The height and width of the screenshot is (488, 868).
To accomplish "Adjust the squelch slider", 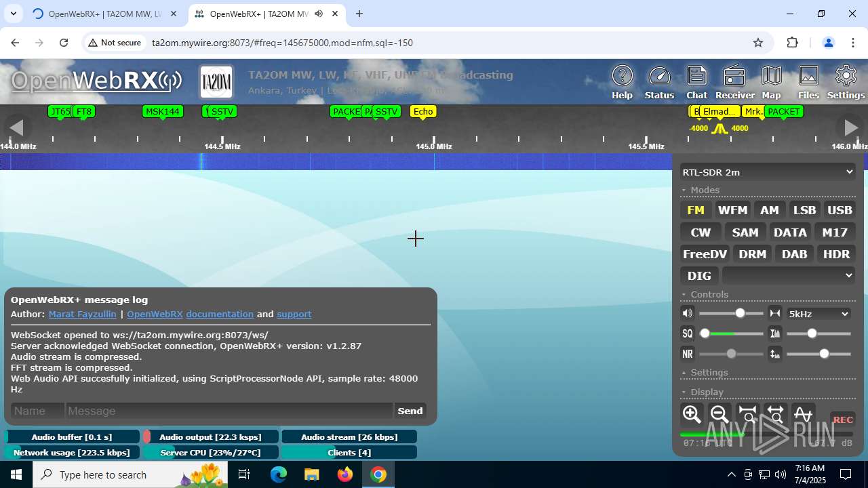I will coord(731,333).
